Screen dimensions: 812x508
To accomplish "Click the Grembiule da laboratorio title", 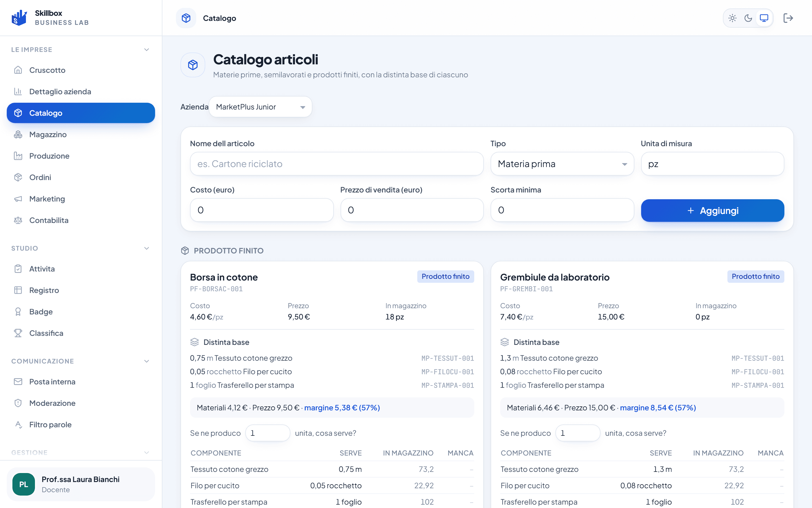I will (x=555, y=277).
